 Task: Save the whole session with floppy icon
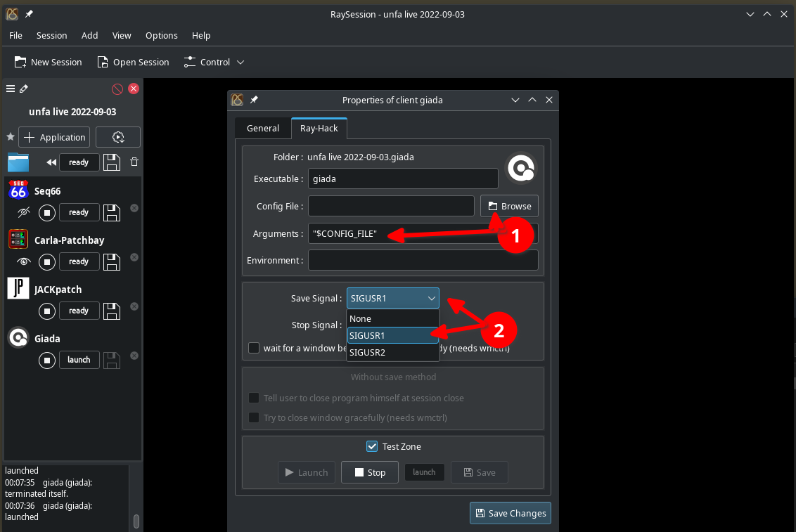tap(112, 162)
